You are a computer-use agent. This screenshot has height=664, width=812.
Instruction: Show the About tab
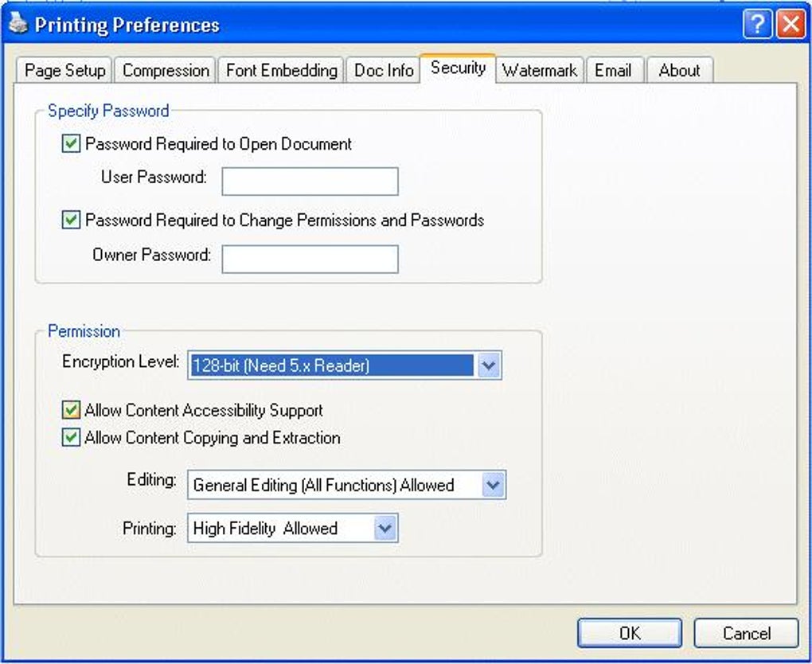(x=679, y=71)
